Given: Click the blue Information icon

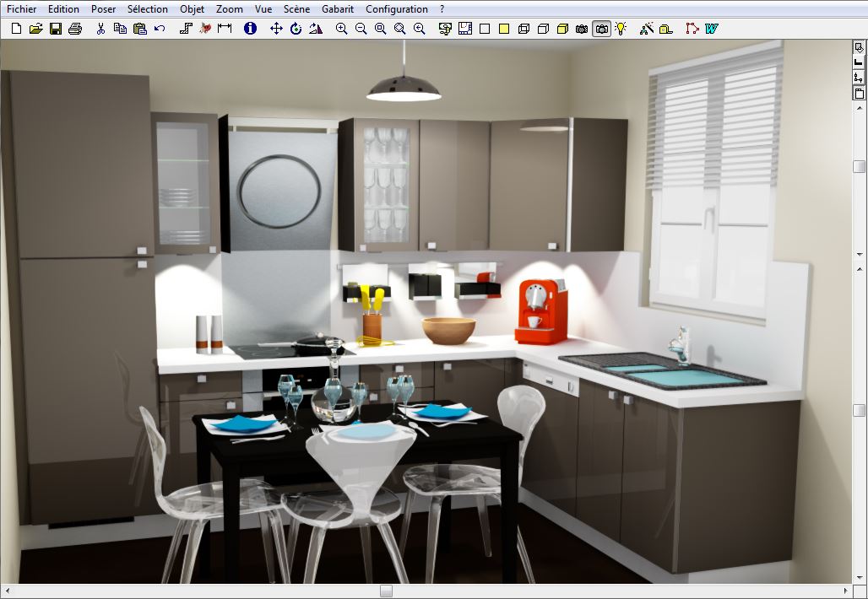Looking at the screenshot, I should 250,29.
